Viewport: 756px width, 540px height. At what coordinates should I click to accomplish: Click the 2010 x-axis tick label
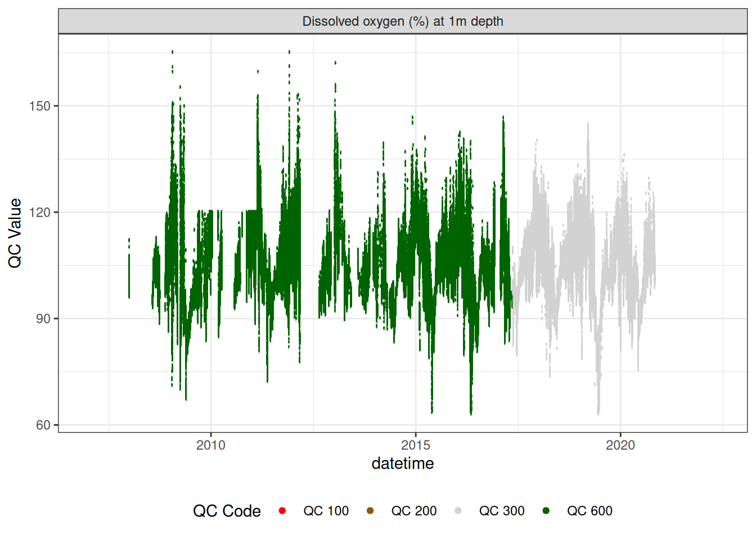pos(211,445)
